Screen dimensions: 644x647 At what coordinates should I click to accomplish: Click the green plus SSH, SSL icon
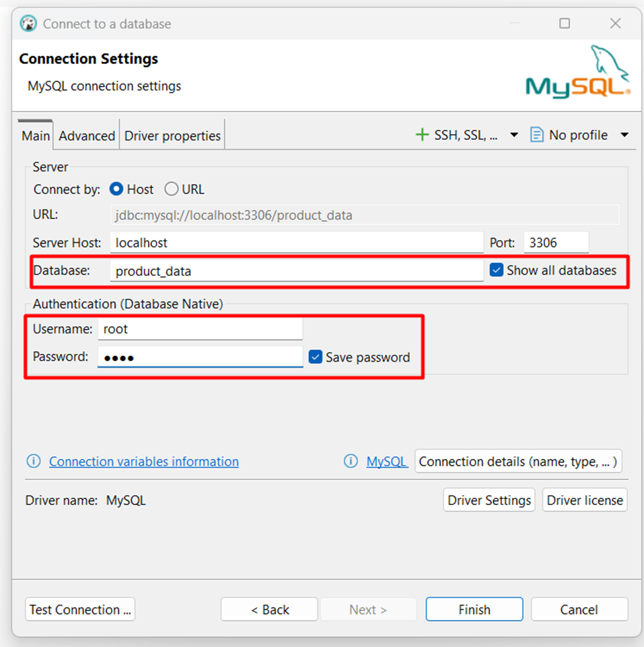click(422, 135)
